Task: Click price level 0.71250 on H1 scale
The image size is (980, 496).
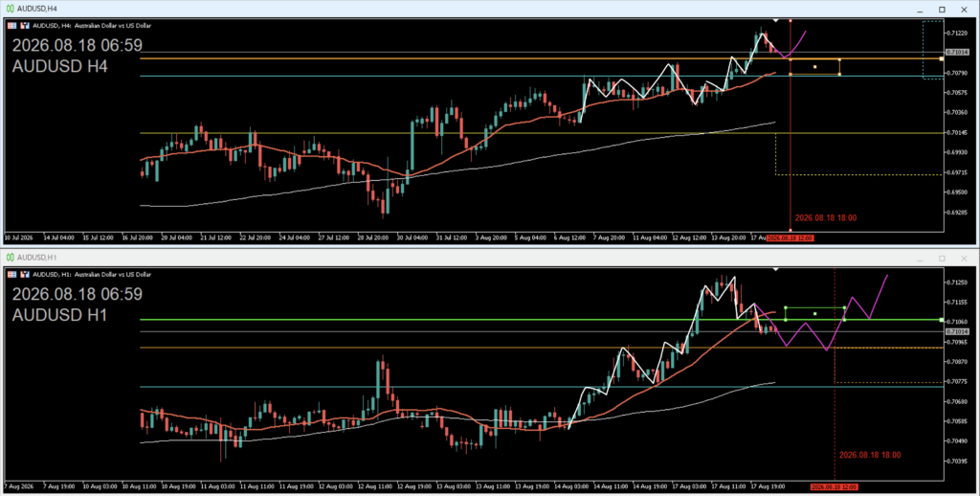Action: point(959,282)
